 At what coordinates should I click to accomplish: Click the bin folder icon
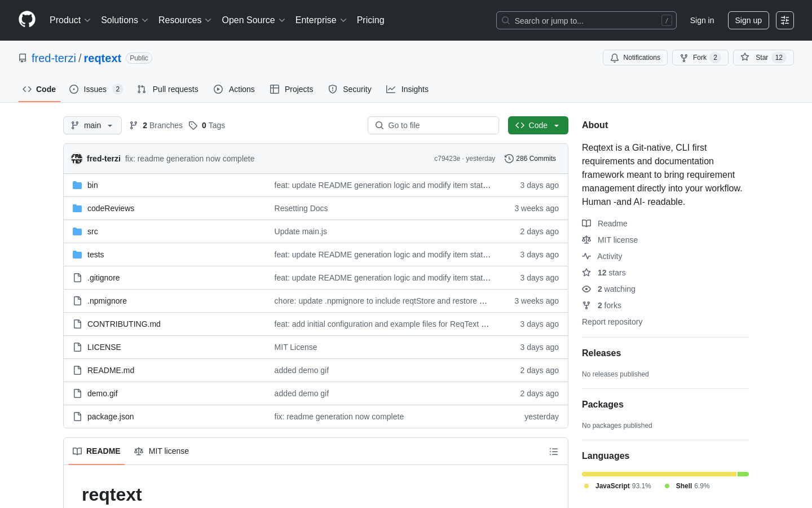point(77,185)
